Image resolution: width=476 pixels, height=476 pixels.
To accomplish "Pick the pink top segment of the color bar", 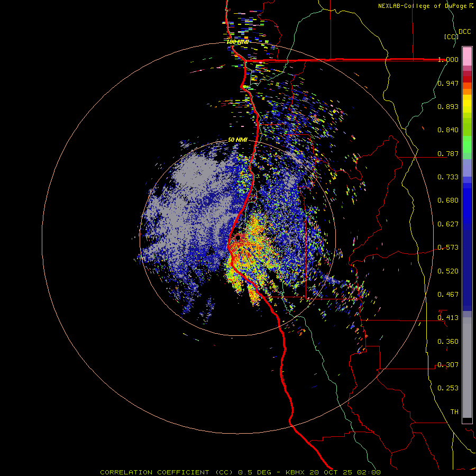I will tap(467, 57).
